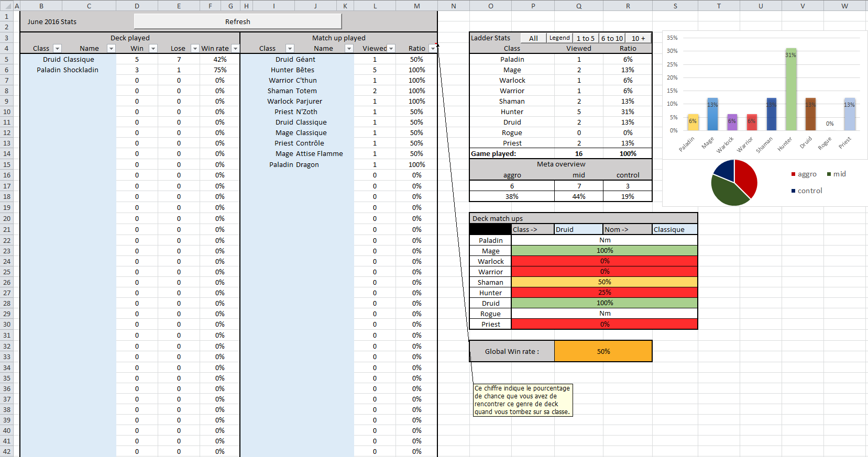Click the Hunter Bêtes match up entry

pyautogui.click(x=292, y=70)
